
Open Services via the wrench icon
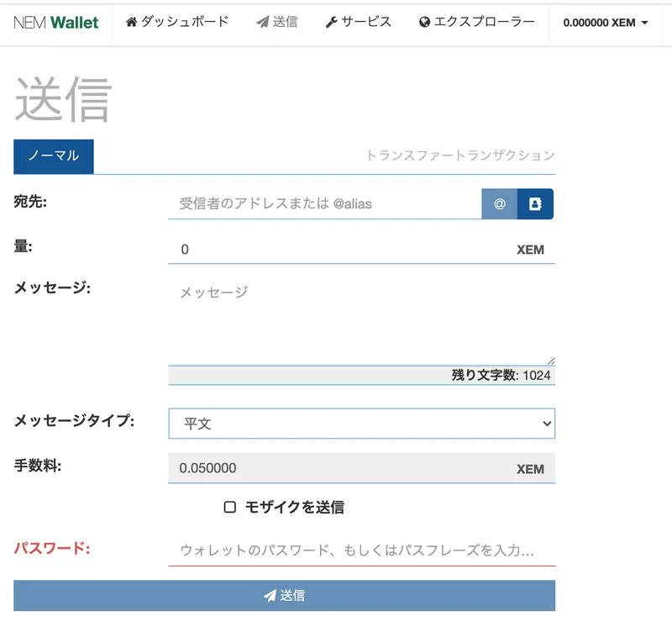333,23
